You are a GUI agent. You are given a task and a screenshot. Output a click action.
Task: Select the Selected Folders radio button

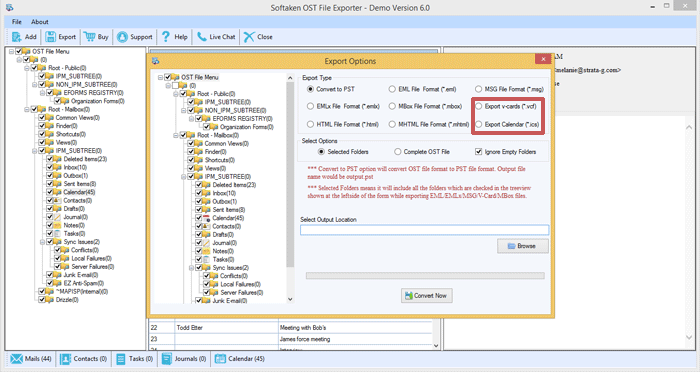[x=321, y=152]
